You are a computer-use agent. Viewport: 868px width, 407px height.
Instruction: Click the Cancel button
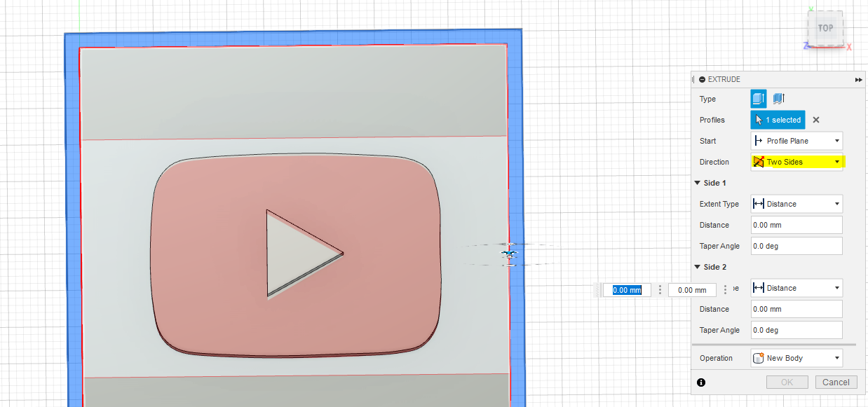[836, 382]
